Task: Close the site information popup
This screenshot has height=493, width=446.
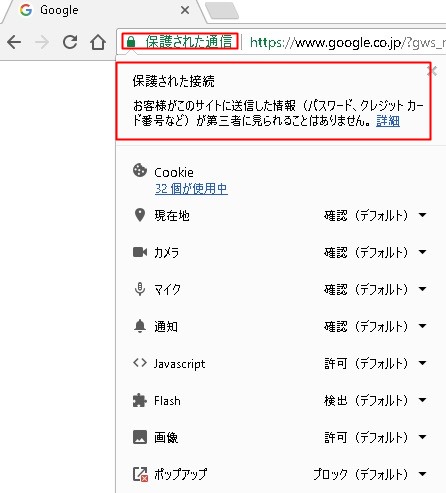Action: tap(432, 71)
